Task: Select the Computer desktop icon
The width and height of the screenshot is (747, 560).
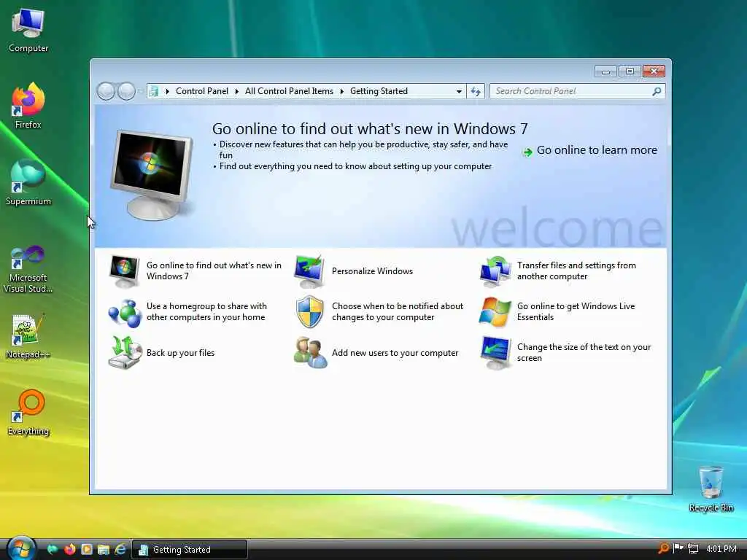Action: (x=28, y=31)
